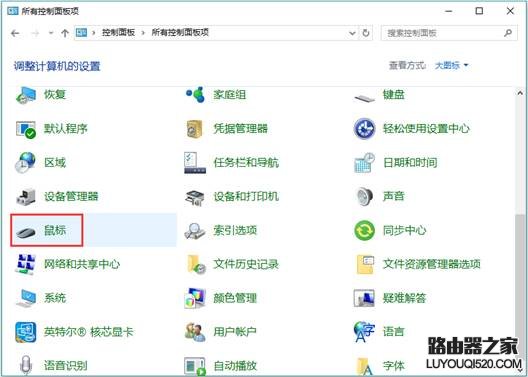
Task: Open the 区域 region globe icon
Action: click(26, 163)
